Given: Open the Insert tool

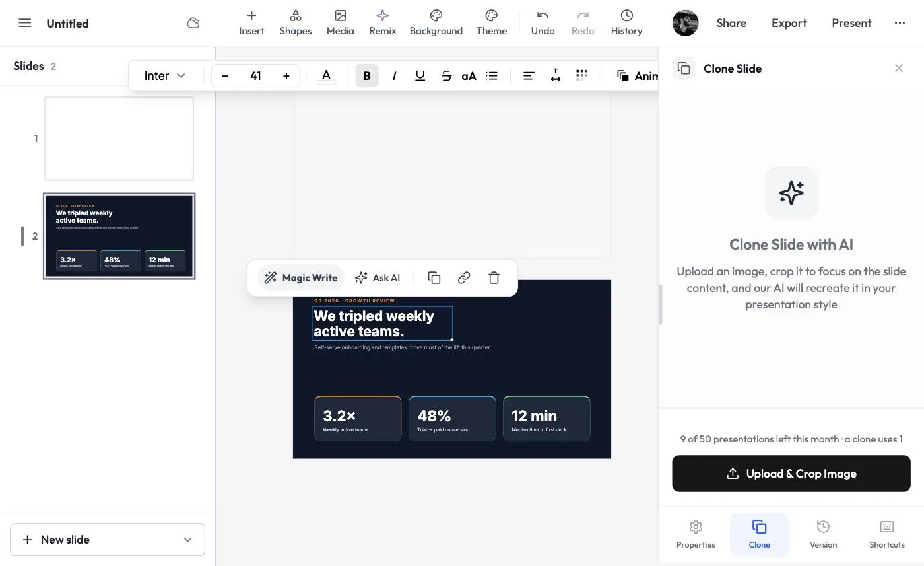Looking at the screenshot, I should pyautogui.click(x=251, y=23).
